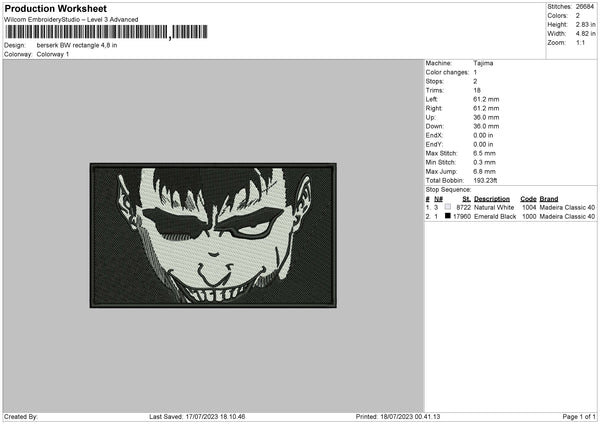Viewport: 600px width, 424px height.
Task: Click the 'Up:' label
Action: (430, 117)
